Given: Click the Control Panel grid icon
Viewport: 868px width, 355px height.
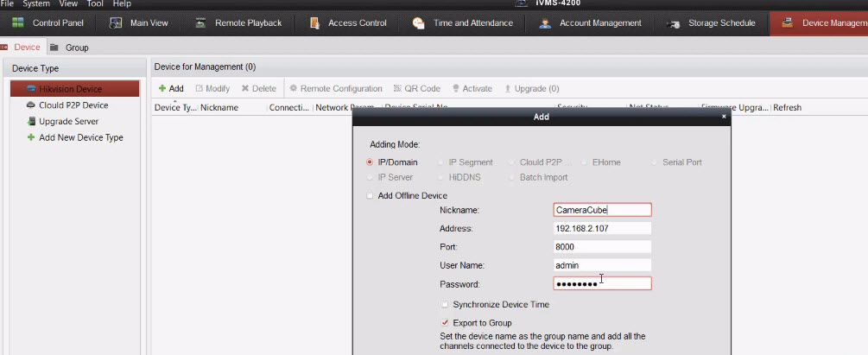Looking at the screenshot, I should (x=17, y=22).
